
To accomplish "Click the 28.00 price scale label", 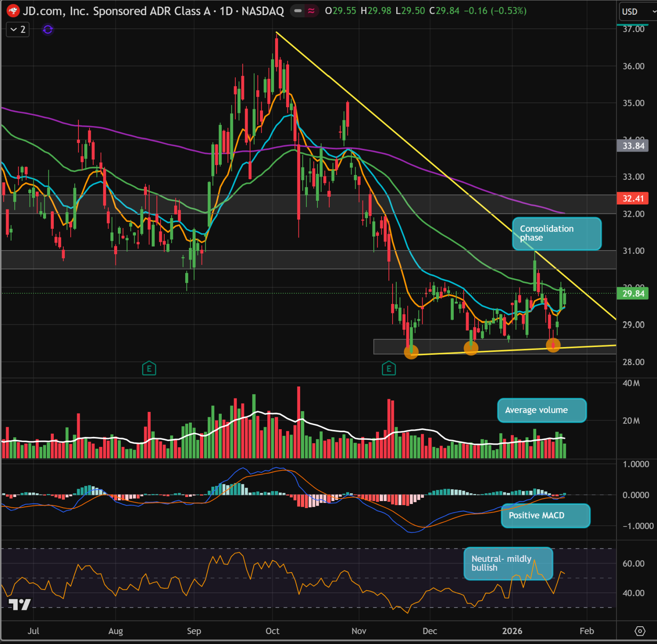I will tap(634, 362).
